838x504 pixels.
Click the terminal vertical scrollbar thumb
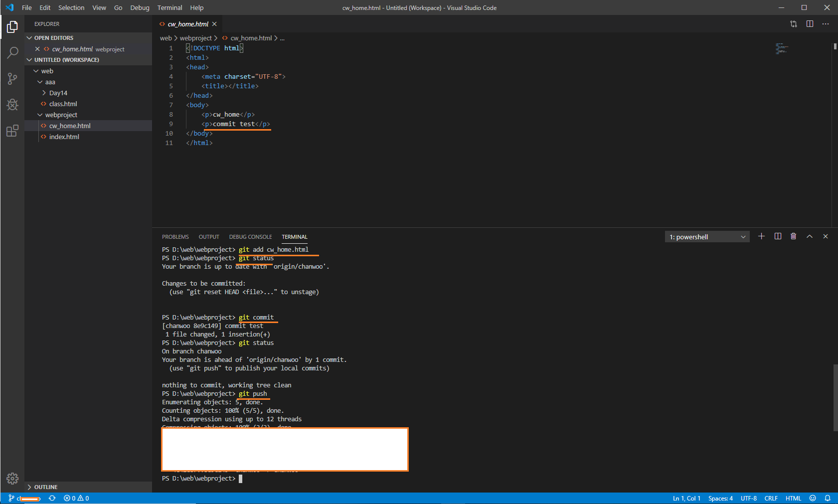click(835, 398)
